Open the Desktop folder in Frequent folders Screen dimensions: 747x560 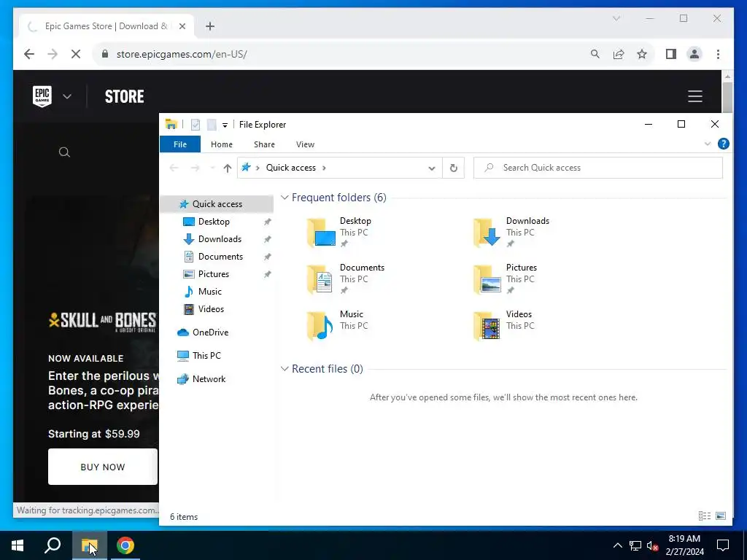(339, 232)
